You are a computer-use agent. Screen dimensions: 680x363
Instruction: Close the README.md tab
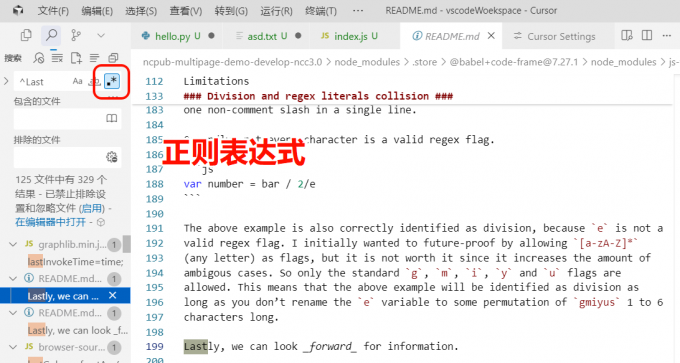click(491, 36)
